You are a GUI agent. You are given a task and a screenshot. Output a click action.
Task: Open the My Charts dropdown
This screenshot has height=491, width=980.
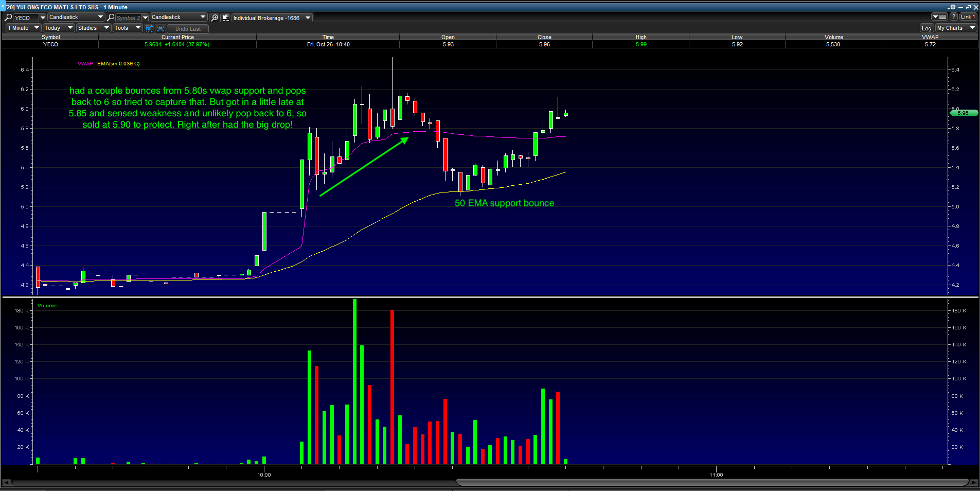[x=956, y=28]
